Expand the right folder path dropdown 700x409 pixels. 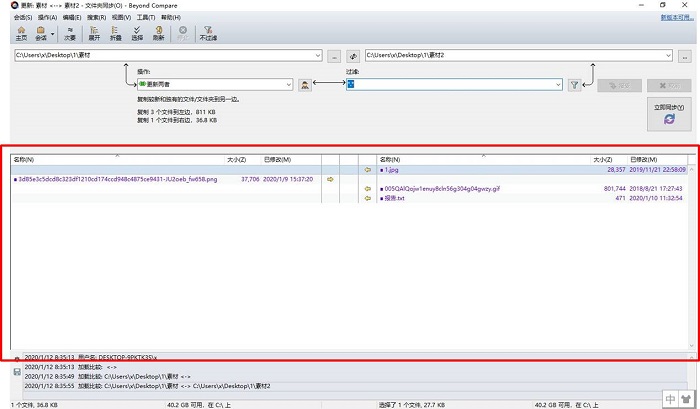[670, 56]
